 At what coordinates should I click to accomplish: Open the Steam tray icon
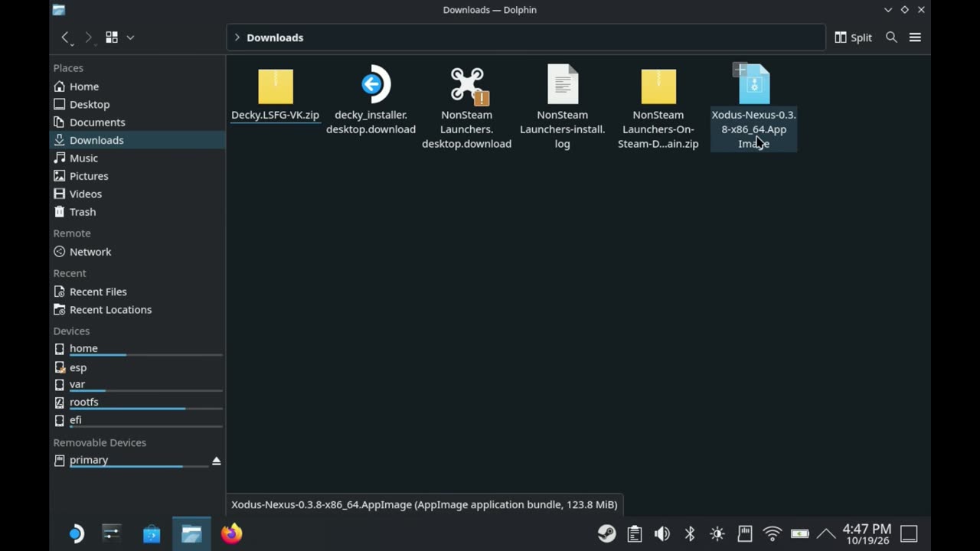(x=607, y=533)
